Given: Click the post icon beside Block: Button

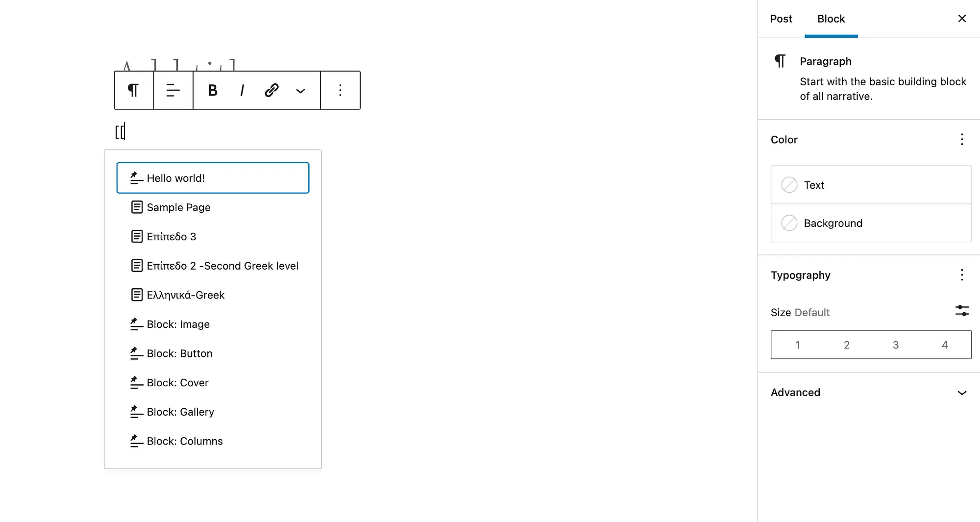Looking at the screenshot, I should pos(137,353).
